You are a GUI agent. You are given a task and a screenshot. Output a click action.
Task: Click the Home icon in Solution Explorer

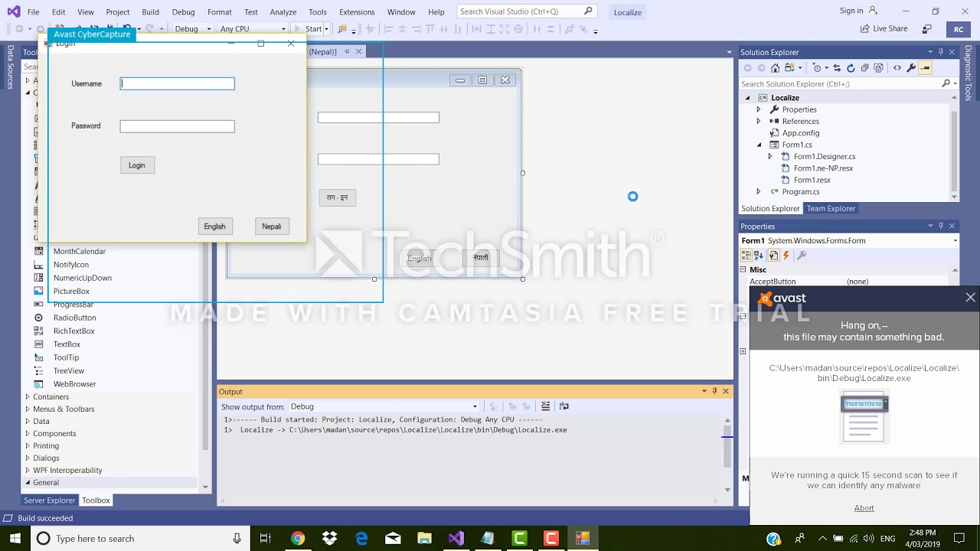(x=775, y=68)
